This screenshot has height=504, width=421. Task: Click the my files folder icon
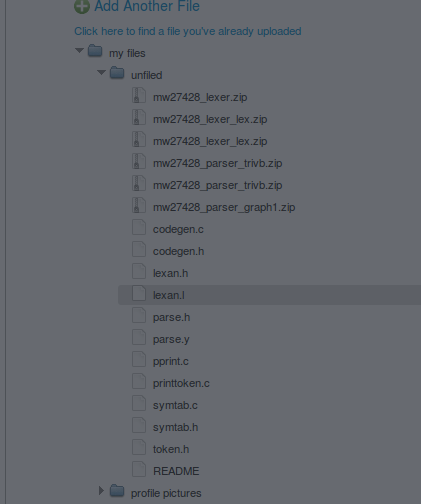coord(95,51)
